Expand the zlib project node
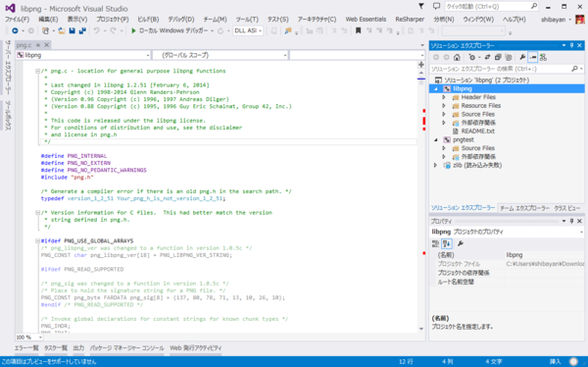This screenshot has height=367, width=588. click(x=436, y=165)
